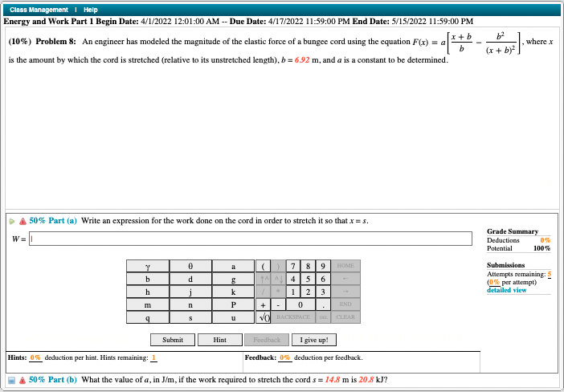Insert variable P from keypad
The height and width of the screenshot is (392, 564).
point(233,304)
